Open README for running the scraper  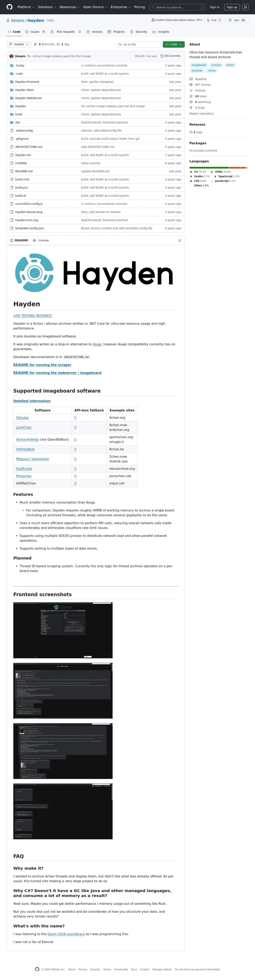click(42, 365)
